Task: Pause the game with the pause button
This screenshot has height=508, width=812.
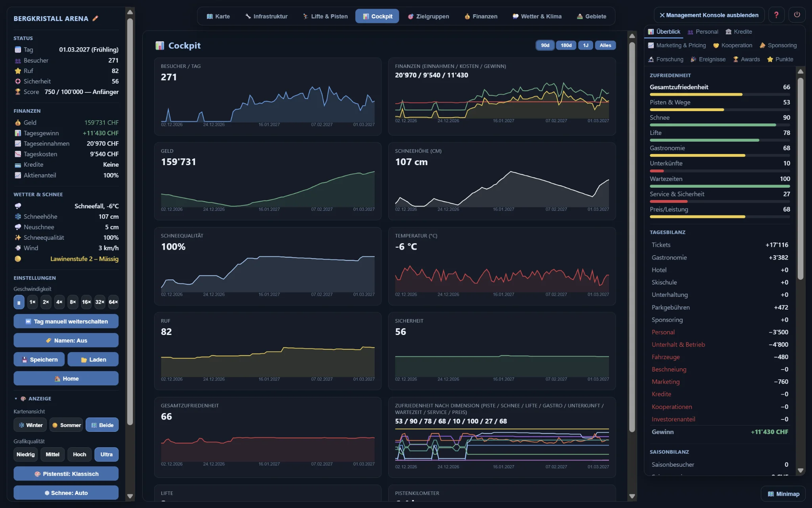Action: [x=19, y=302]
